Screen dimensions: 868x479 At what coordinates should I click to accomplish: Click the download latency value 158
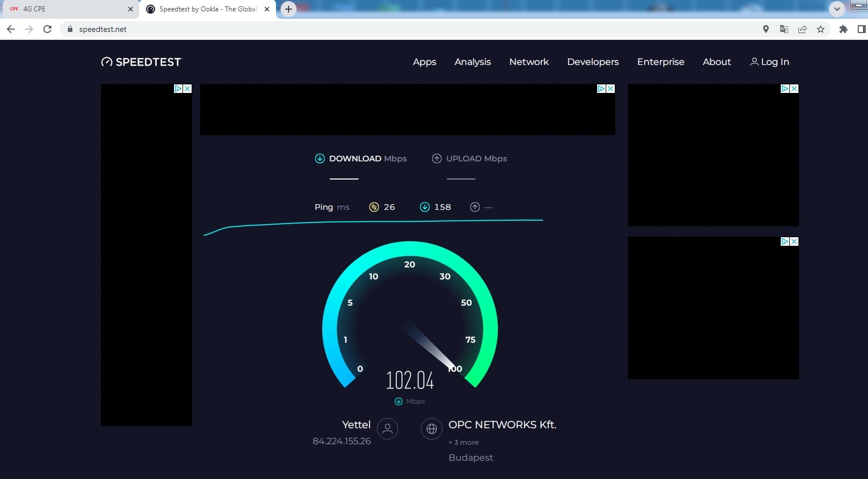tap(443, 207)
